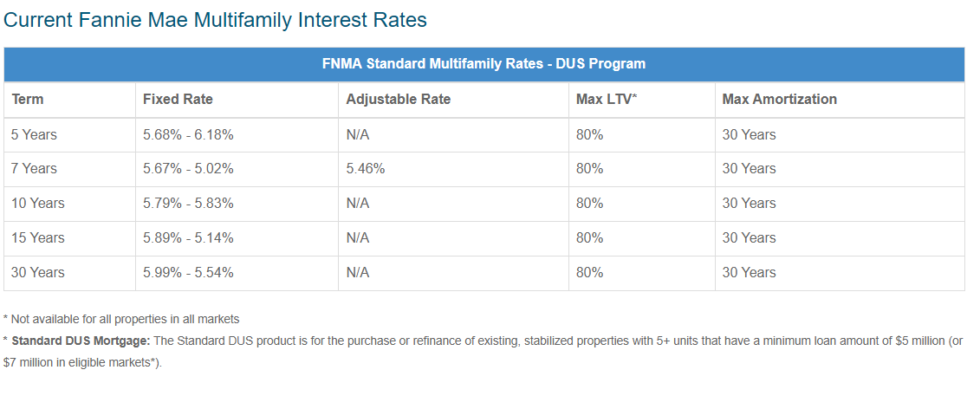Click the 5.79% - 5.83% fixed rate
980x396 pixels.
188,204
